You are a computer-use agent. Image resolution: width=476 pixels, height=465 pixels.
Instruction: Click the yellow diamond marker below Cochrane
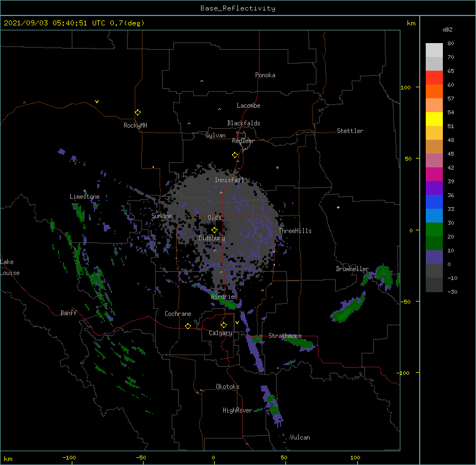(x=188, y=326)
